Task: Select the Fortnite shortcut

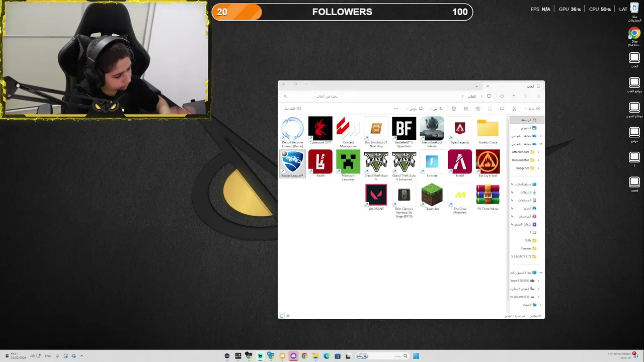Action: pos(432,163)
